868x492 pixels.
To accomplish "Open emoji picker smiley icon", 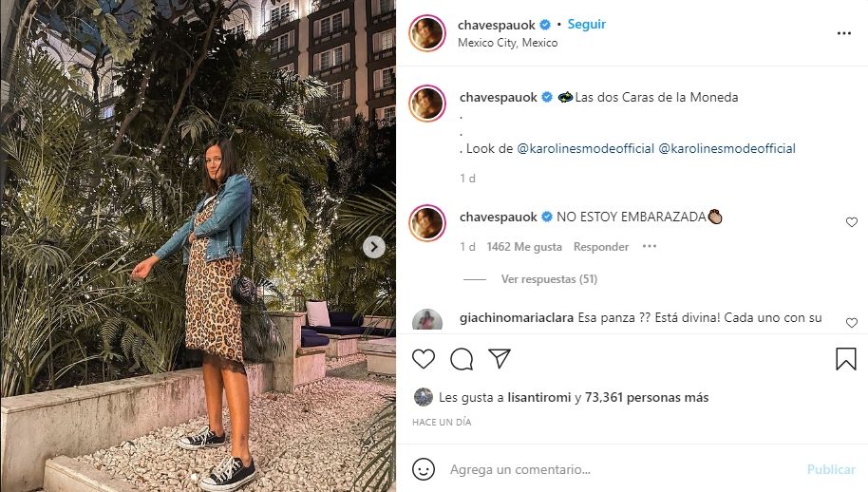I will click(x=424, y=469).
